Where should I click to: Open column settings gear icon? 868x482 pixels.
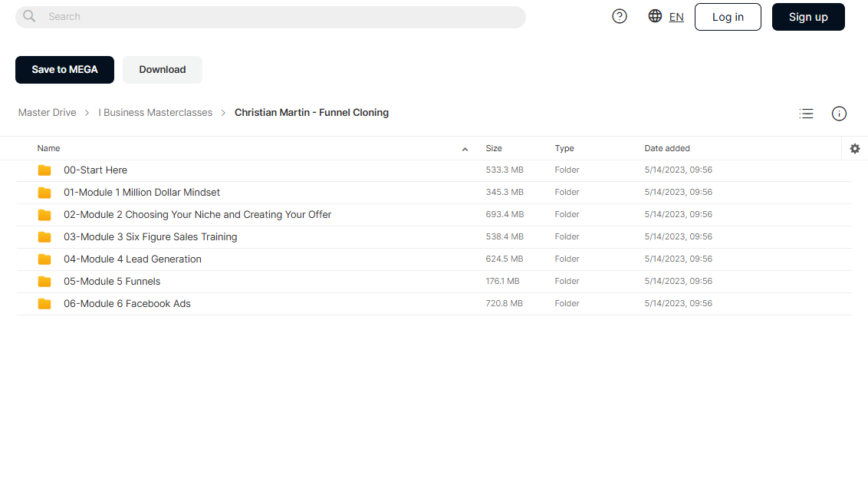pos(855,148)
